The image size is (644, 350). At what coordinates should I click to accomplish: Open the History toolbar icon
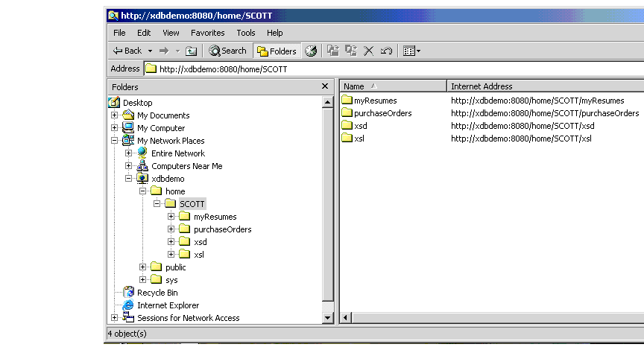click(311, 51)
